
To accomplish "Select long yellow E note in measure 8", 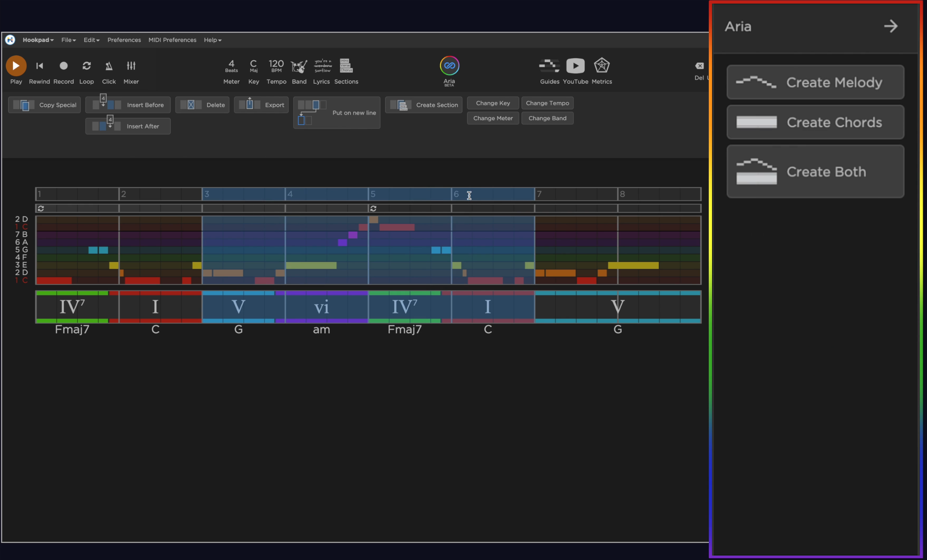I will tap(633, 265).
